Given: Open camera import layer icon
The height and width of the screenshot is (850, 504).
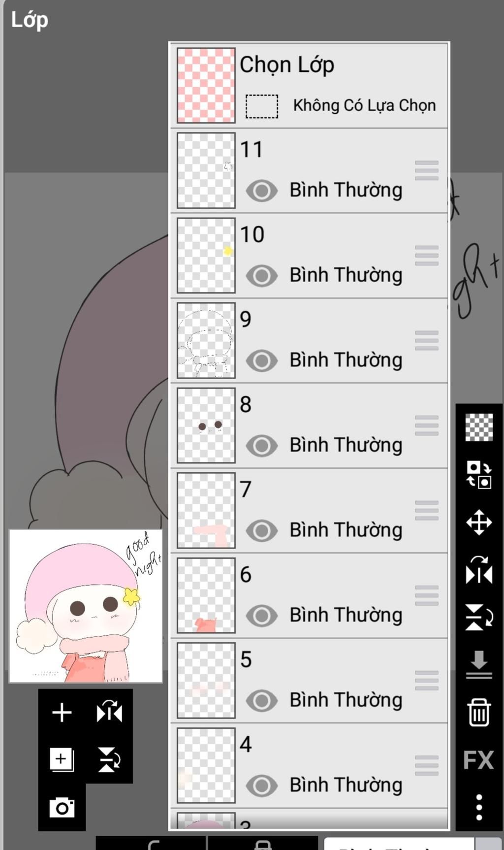Looking at the screenshot, I should pyautogui.click(x=62, y=807).
